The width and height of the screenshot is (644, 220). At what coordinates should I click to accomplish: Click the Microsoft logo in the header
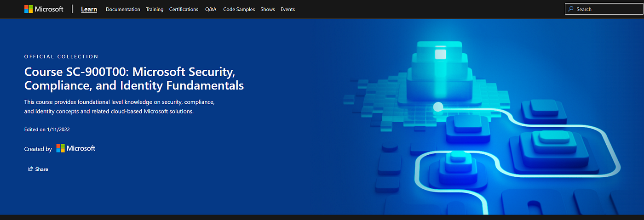coord(44,9)
